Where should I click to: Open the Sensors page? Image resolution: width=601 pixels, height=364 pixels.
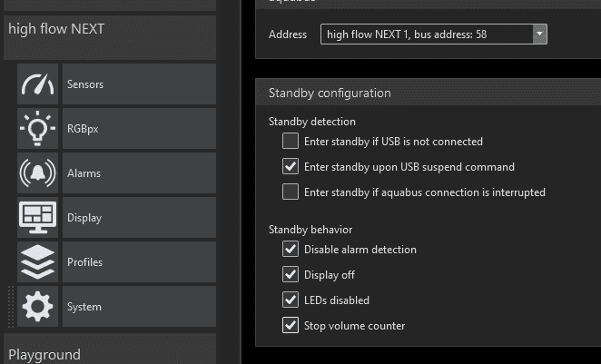click(x=139, y=84)
